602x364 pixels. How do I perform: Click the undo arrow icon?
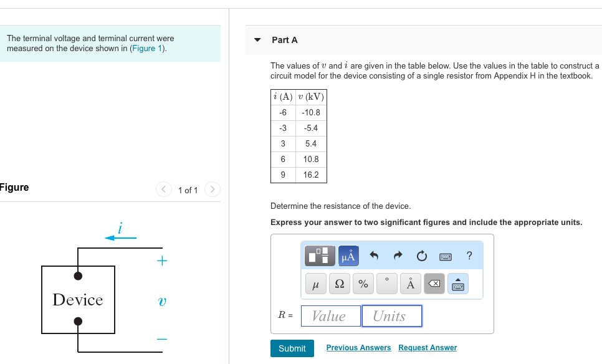point(375,256)
